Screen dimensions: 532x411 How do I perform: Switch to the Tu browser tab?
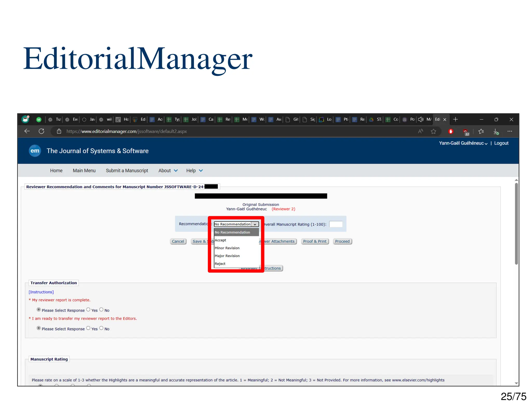(55, 120)
